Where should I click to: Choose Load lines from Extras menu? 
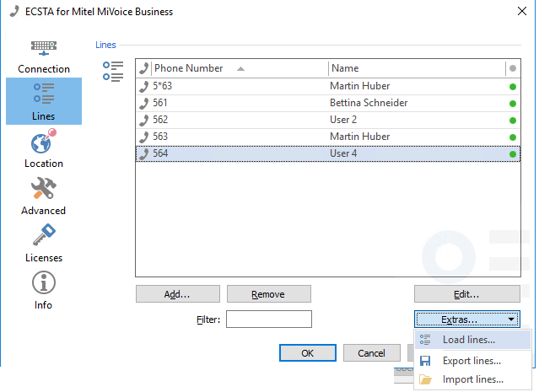(469, 340)
